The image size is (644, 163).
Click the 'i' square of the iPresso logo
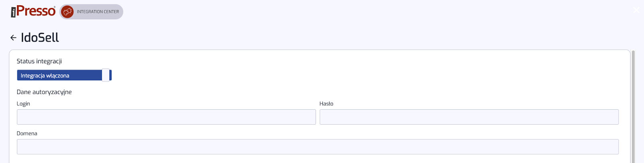(x=13, y=13)
